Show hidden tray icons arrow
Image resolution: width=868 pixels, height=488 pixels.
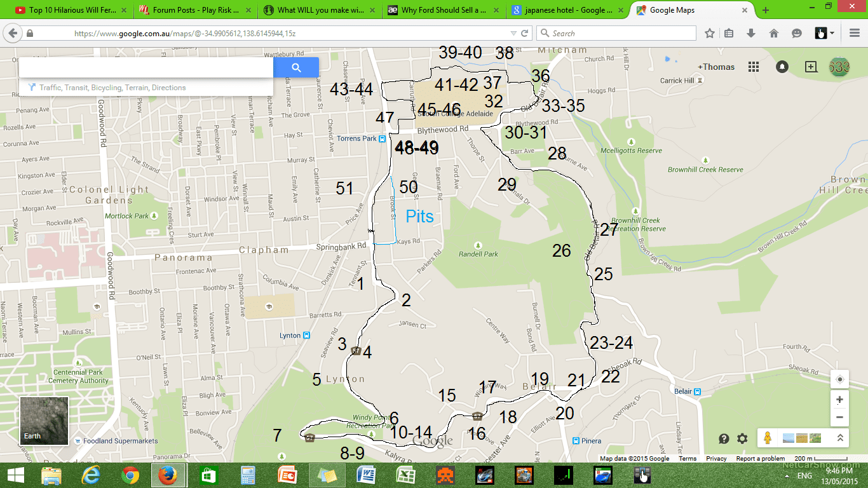[x=787, y=475]
